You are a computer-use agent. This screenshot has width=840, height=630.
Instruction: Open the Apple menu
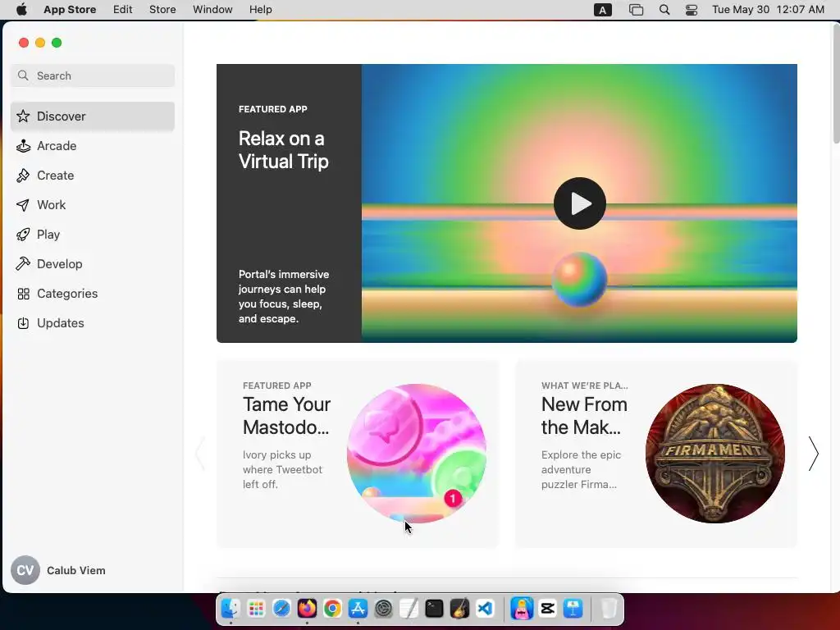pyautogui.click(x=21, y=10)
